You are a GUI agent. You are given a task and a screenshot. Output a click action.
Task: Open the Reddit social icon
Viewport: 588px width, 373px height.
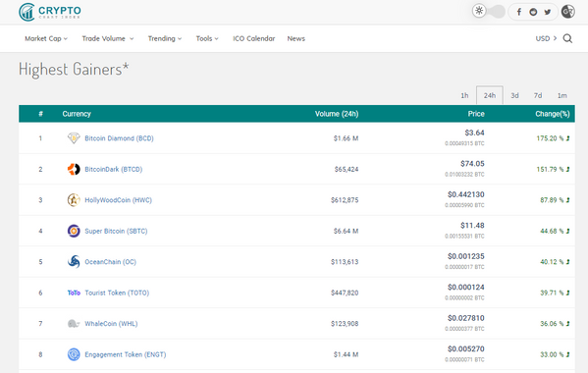pyautogui.click(x=533, y=12)
